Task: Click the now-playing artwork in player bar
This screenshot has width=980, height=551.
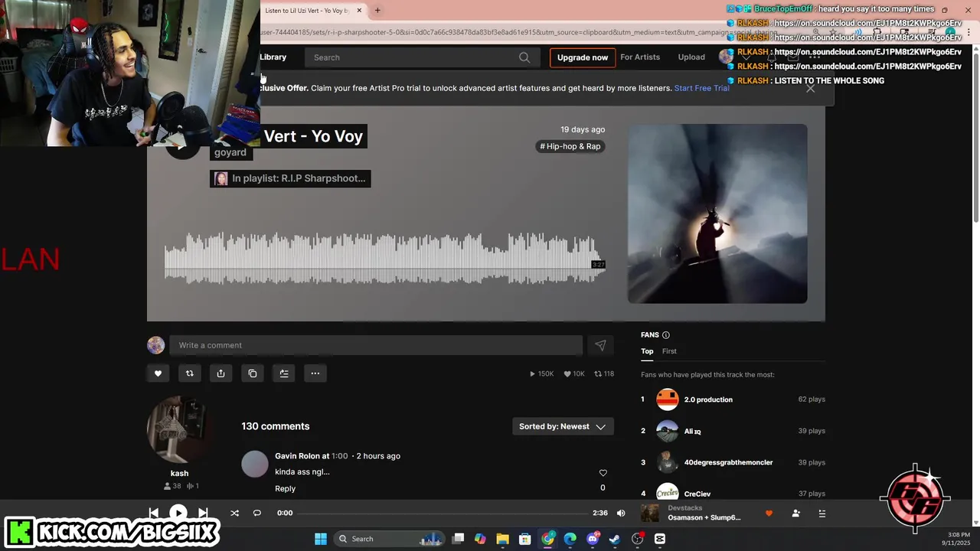Action: (x=650, y=513)
